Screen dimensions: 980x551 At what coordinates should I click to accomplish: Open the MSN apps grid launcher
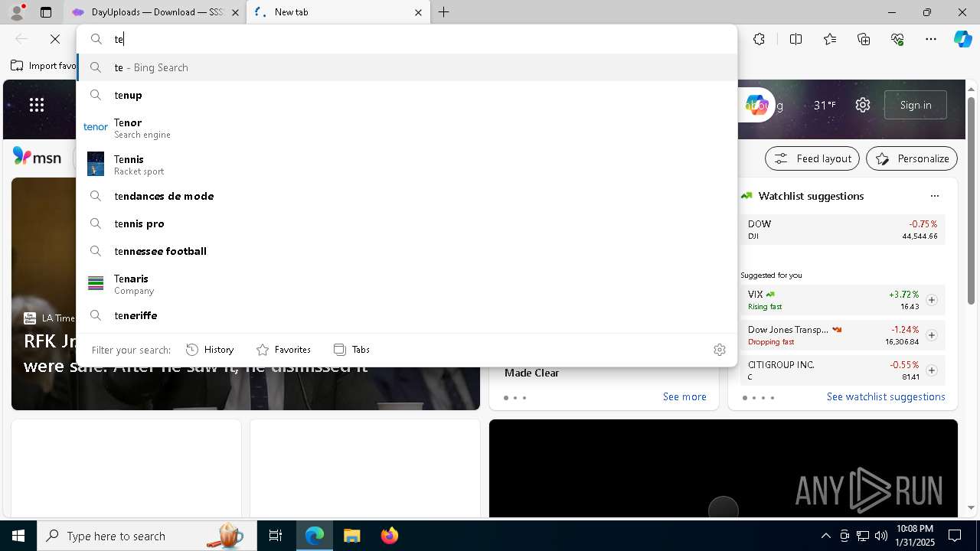(x=37, y=106)
